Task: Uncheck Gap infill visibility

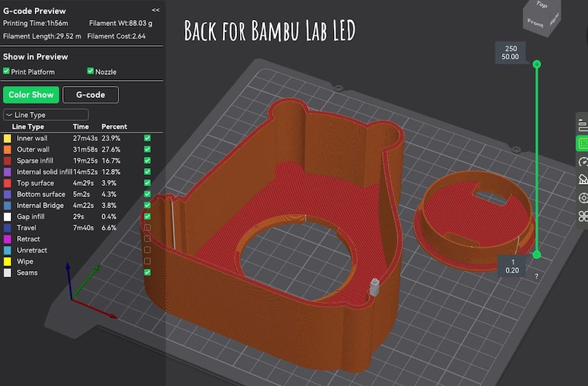Action: 147,216
